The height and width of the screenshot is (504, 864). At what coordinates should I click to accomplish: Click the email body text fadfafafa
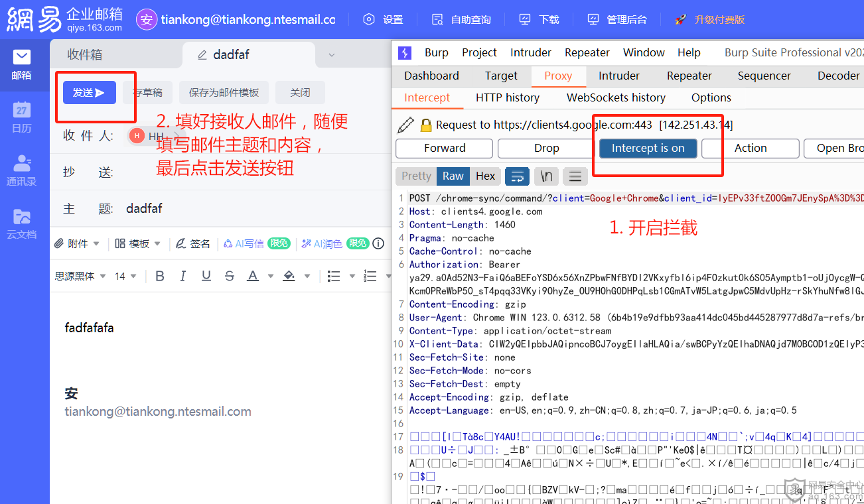click(x=89, y=328)
